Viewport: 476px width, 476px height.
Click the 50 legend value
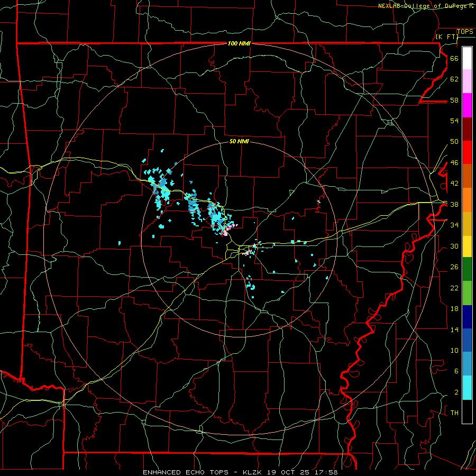454,141
